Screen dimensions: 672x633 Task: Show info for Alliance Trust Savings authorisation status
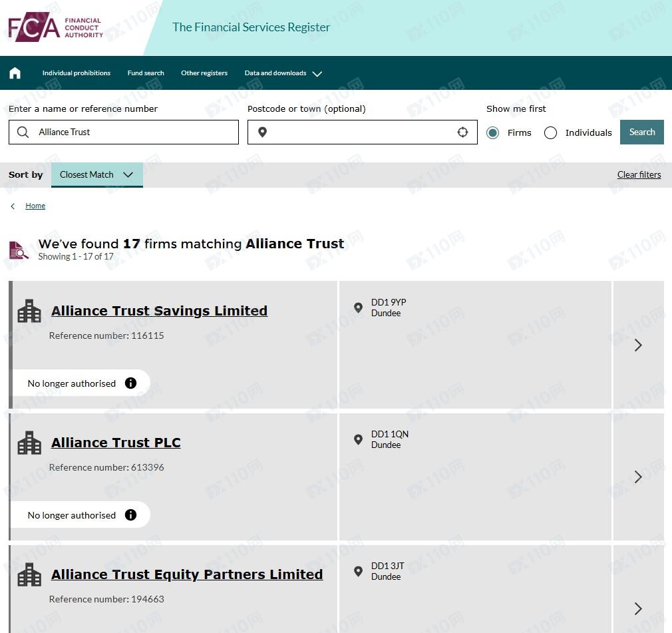click(x=130, y=383)
